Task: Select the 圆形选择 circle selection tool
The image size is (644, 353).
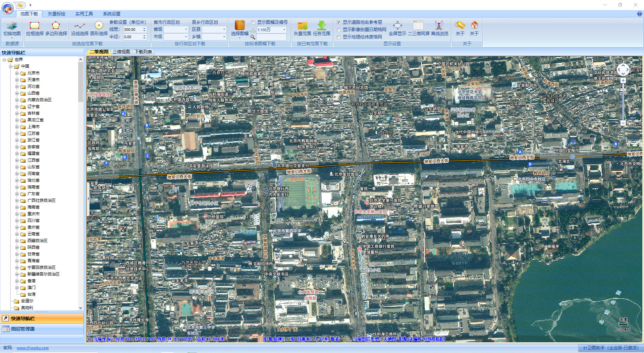Action: pyautogui.click(x=99, y=28)
